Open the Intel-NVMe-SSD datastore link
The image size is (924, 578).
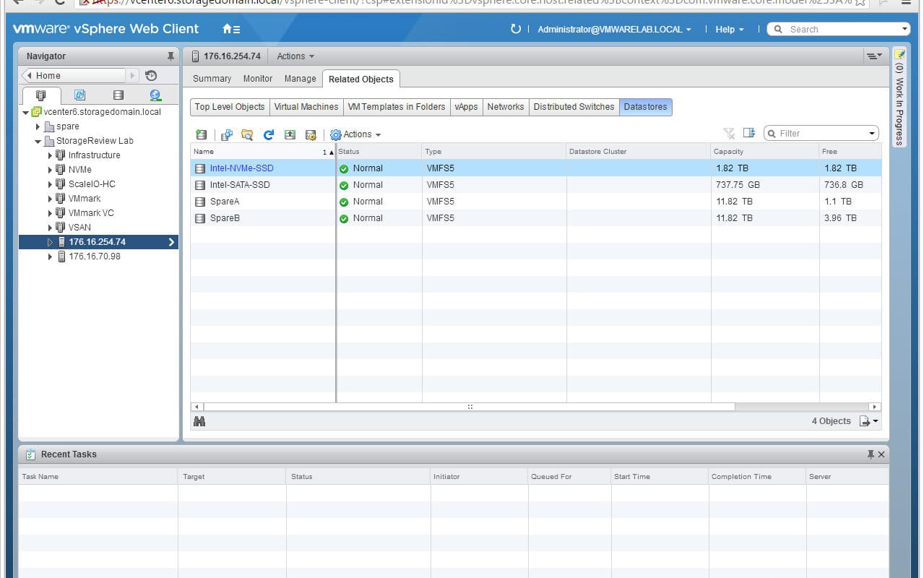(x=241, y=168)
